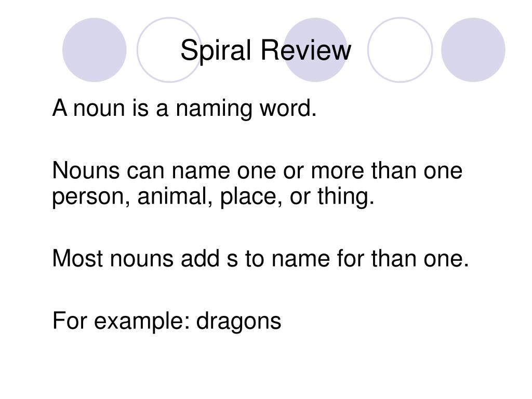Click the sentence 'A noun is a naming word.'
The image size is (532, 399).
(x=184, y=109)
